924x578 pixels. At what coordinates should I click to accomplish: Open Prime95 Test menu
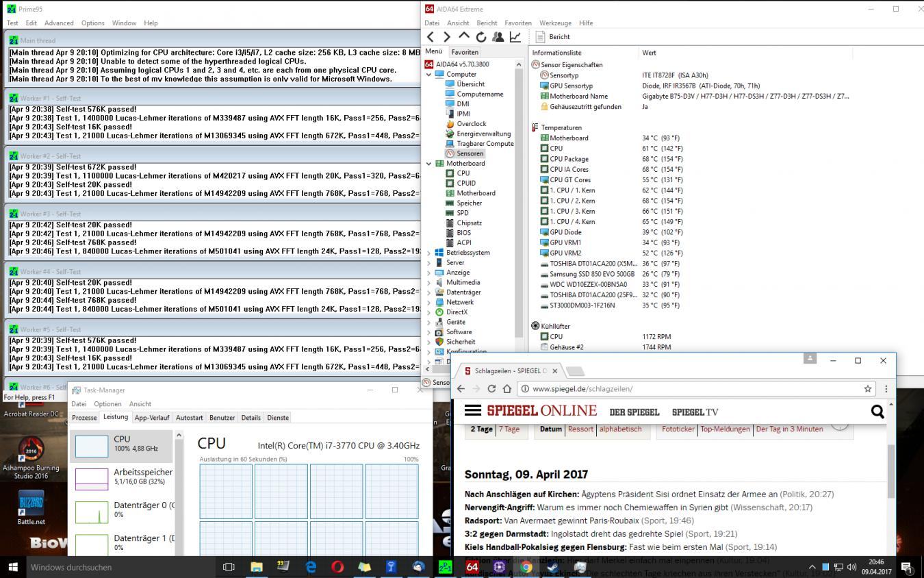point(12,23)
